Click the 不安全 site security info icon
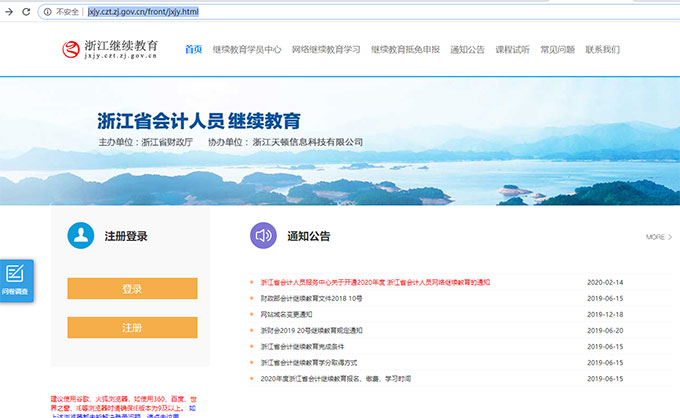Image resolution: width=680 pixels, height=418 pixels. point(46,11)
